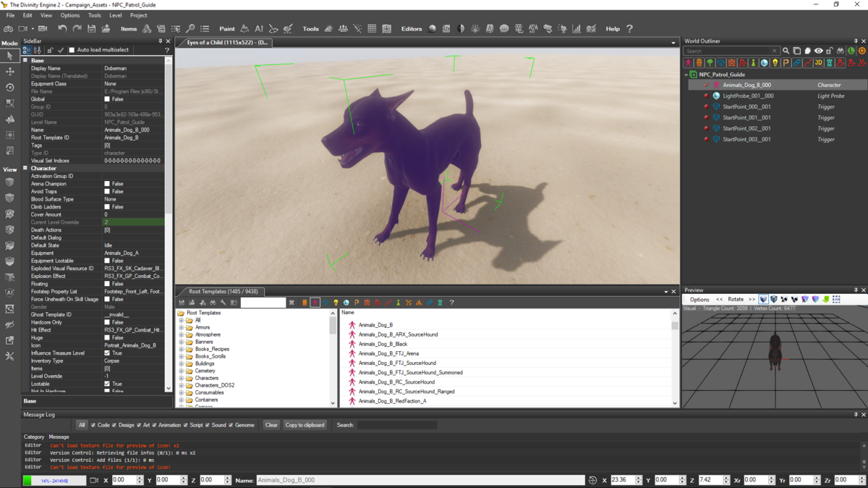868x488 pixels.
Task: Enable Auto load multiselect checkbox
Action: pyautogui.click(x=72, y=51)
